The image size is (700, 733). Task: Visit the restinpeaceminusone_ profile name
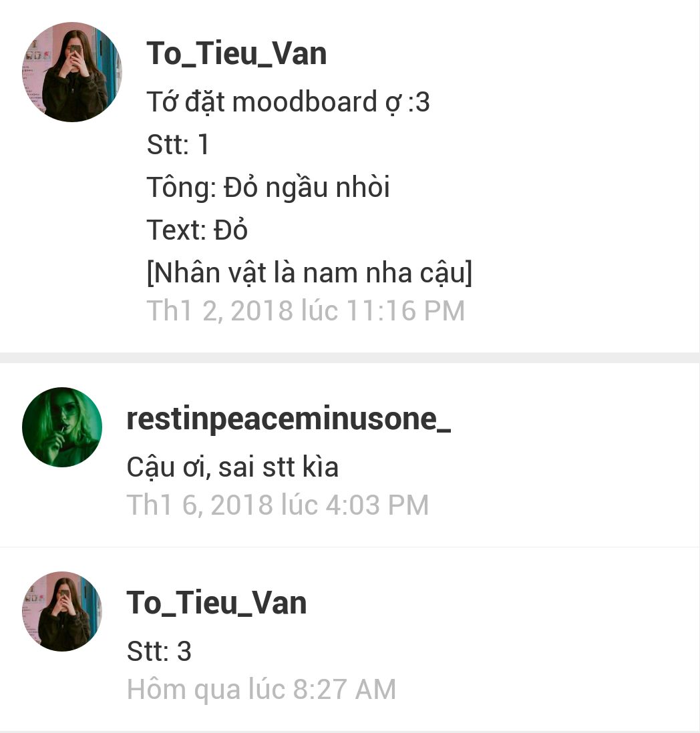[x=289, y=419]
